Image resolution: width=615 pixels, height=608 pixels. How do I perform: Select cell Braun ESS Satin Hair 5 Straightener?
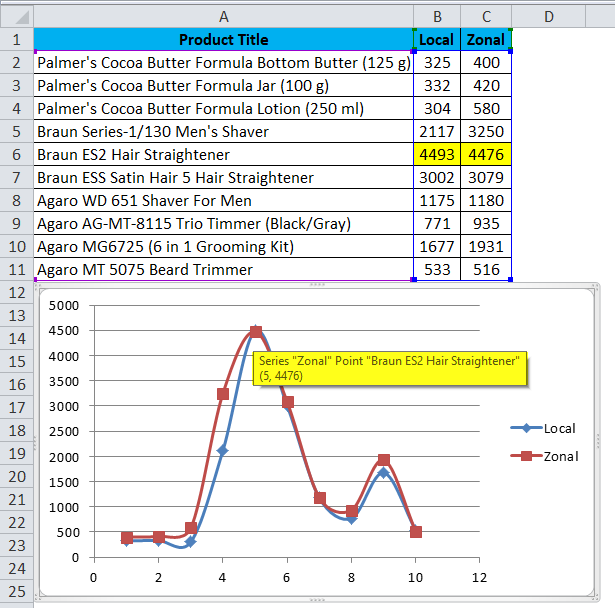click(224, 178)
